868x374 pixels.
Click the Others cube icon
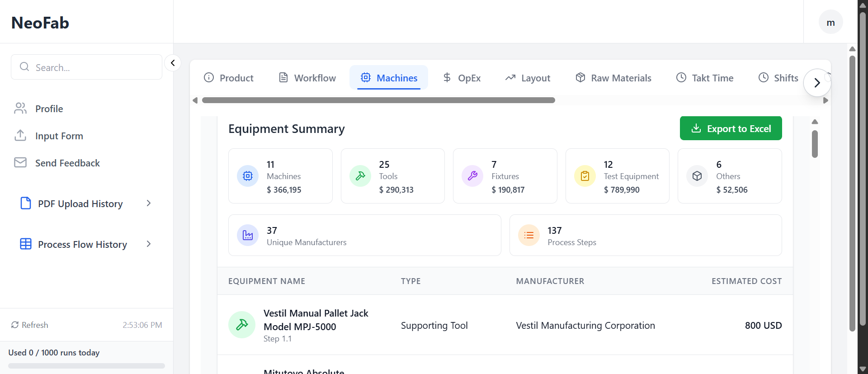(x=697, y=176)
